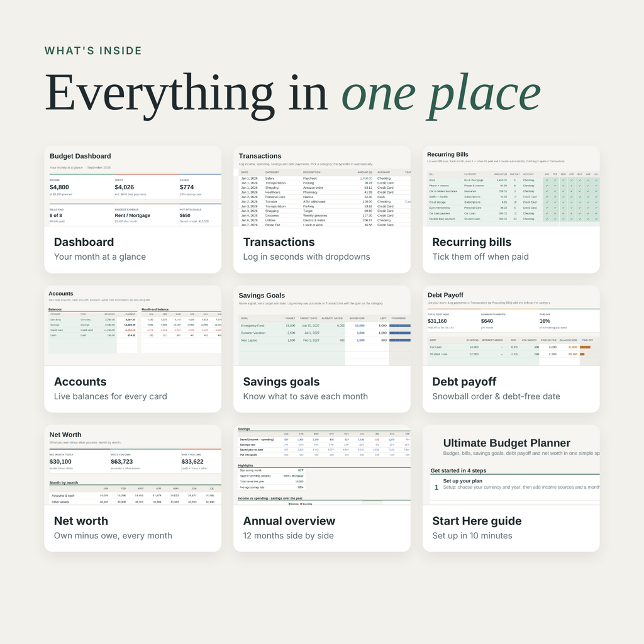
Task: Select "Set up in 10 minutes" caption
Action: point(472,536)
